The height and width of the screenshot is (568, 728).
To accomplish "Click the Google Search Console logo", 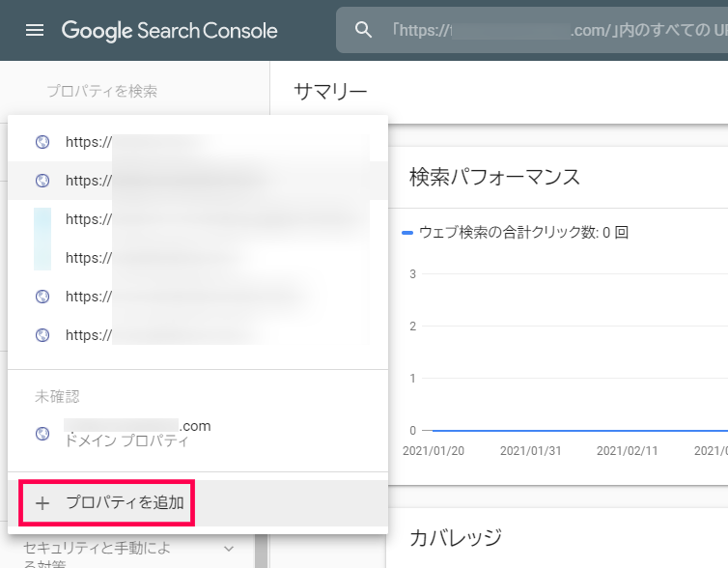I will [x=170, y=31].
